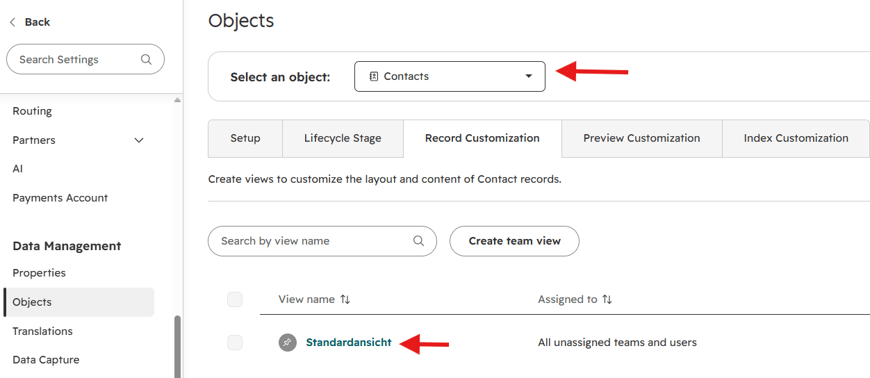Sort by Assigned to arrows icon
Viewport: 870px width, 378px height.
click(x=607, y=300)
